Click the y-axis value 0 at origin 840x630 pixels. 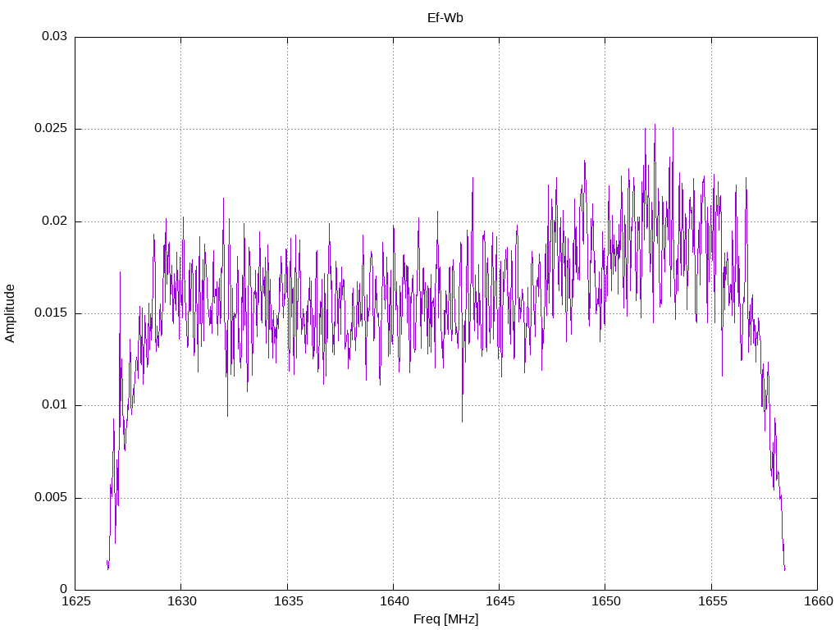(64, 589)
